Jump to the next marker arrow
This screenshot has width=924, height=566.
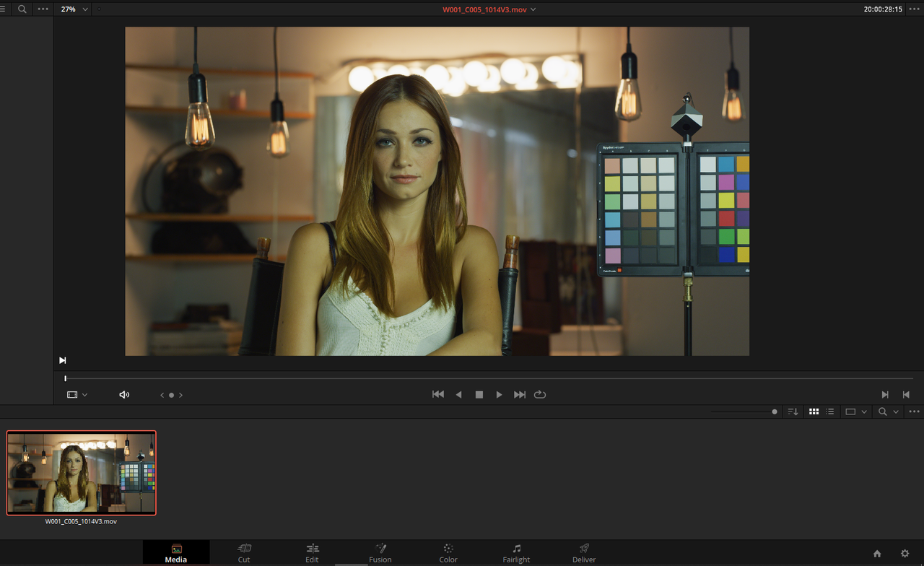point(180,395)
